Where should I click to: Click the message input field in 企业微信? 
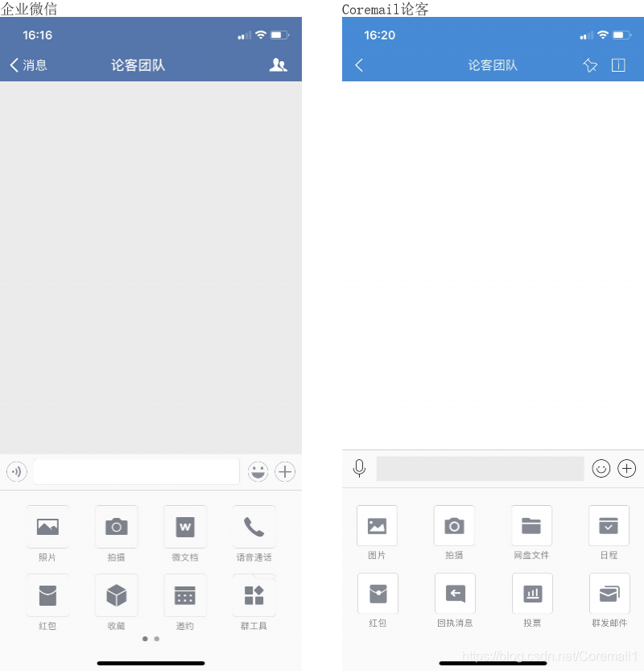pyautogui.click(x=136, y=471)
